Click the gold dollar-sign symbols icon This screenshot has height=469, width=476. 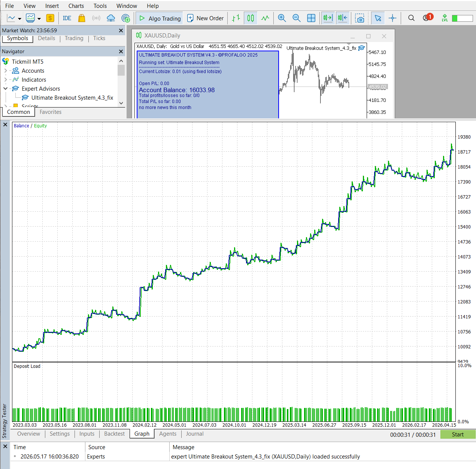[50, 18]
